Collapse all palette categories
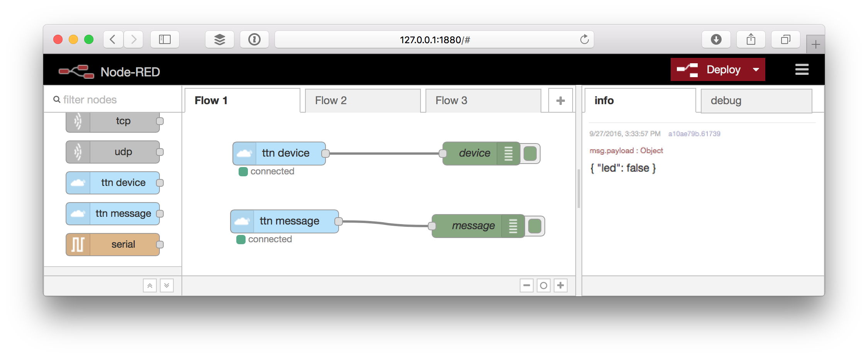868x358 pixels. [150, 285]
